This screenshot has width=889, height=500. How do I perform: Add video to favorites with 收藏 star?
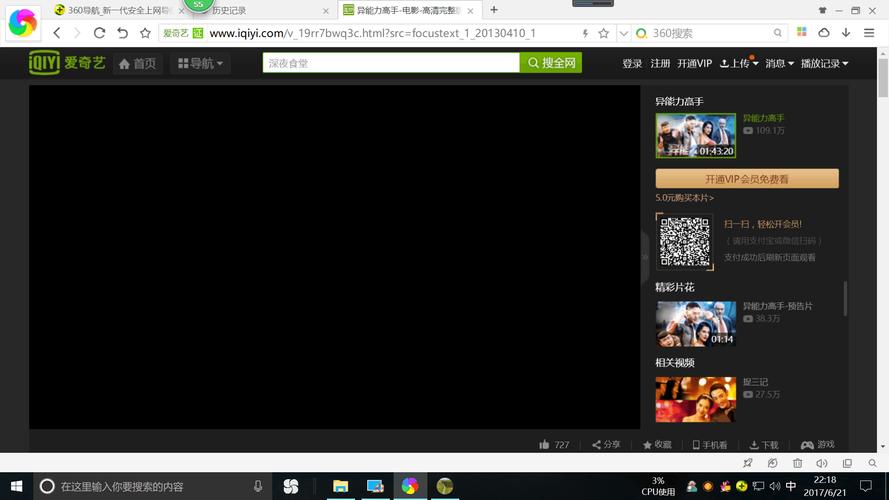[648, 445]
